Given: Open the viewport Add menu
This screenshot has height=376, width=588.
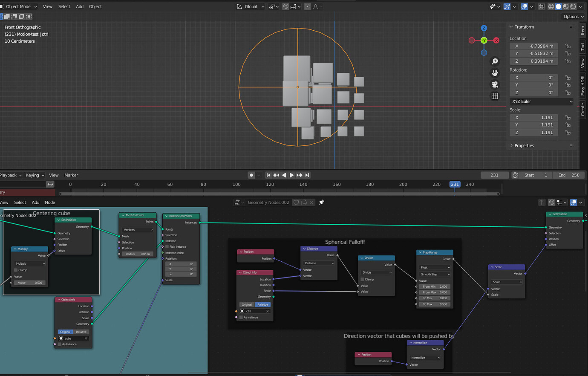Looking at the screenshot, I should (x=80, y=6).
